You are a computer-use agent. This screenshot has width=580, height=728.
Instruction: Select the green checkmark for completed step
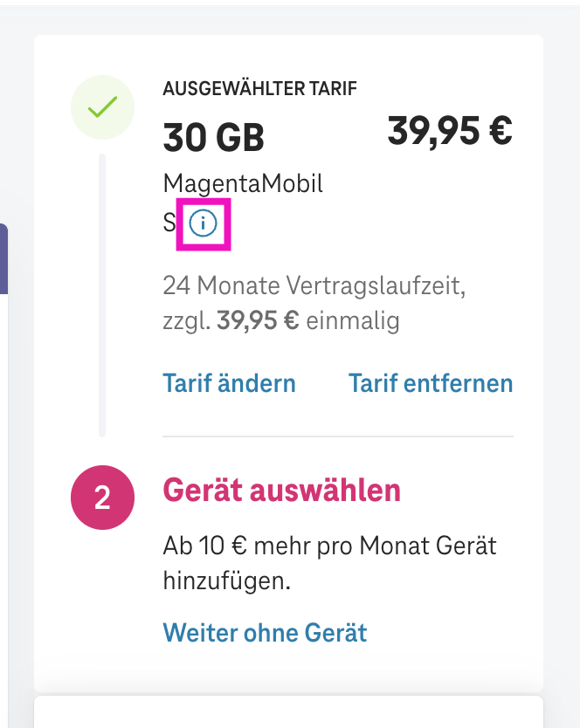click(x=101, y=107)
